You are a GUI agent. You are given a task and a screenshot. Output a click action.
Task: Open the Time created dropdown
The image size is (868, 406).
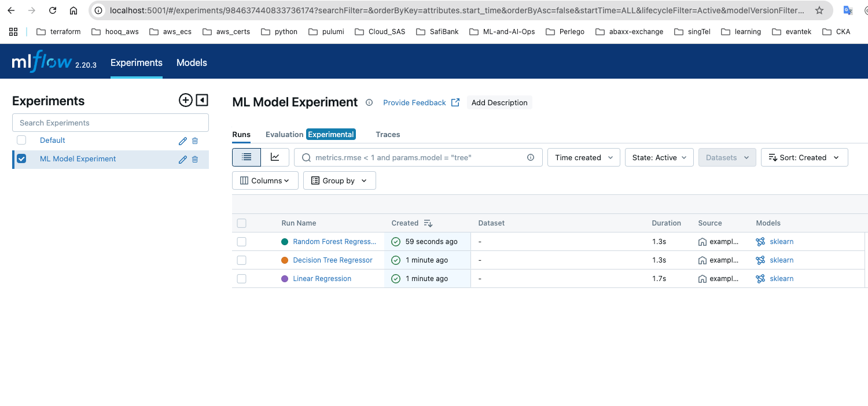tap(584, 157)
